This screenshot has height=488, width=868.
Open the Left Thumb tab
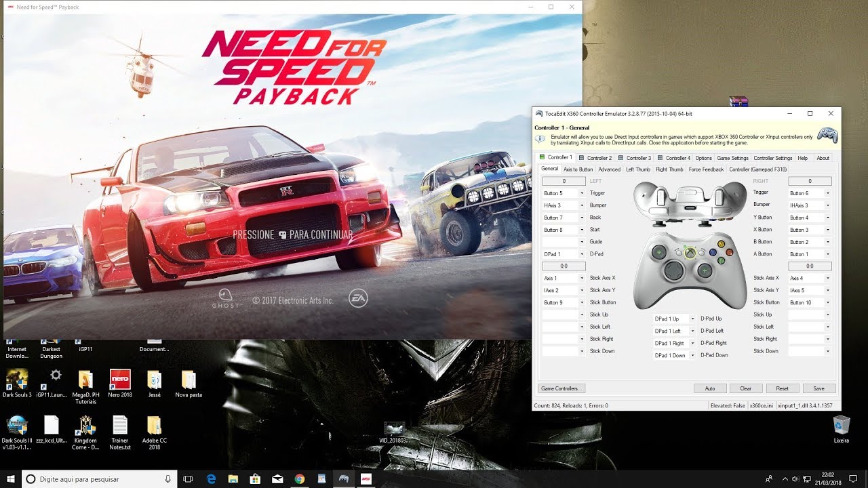(637, 169)
